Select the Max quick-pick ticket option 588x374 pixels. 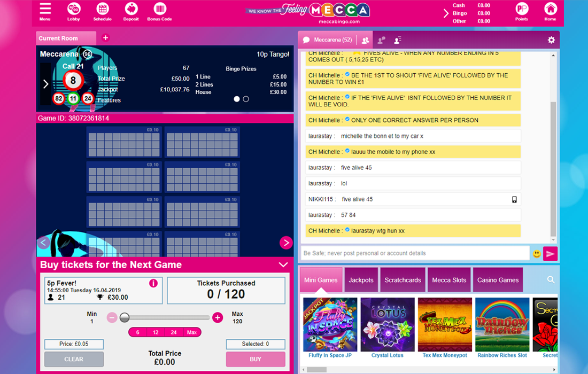point(192,332)
